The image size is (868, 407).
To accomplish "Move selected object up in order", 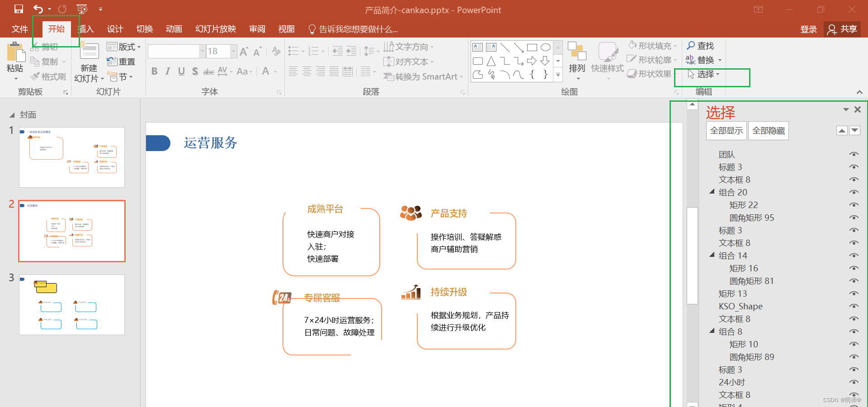I will coord(842,131).
